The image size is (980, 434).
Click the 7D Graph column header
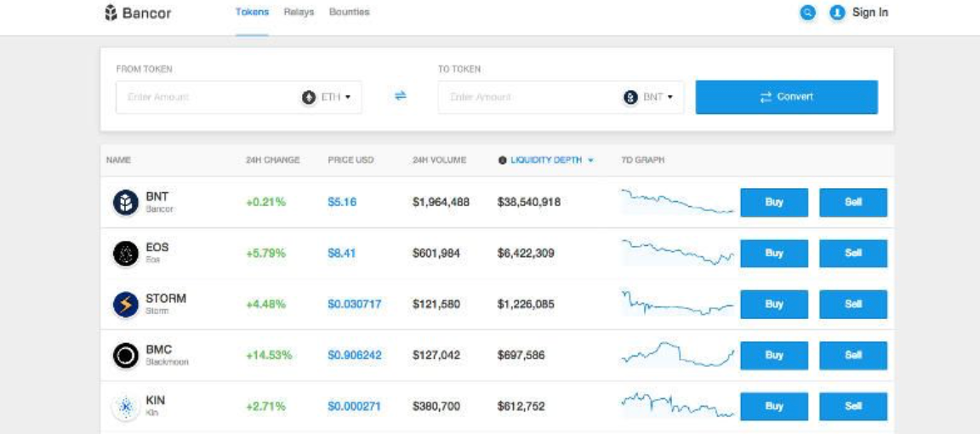[x=642, y=160]
